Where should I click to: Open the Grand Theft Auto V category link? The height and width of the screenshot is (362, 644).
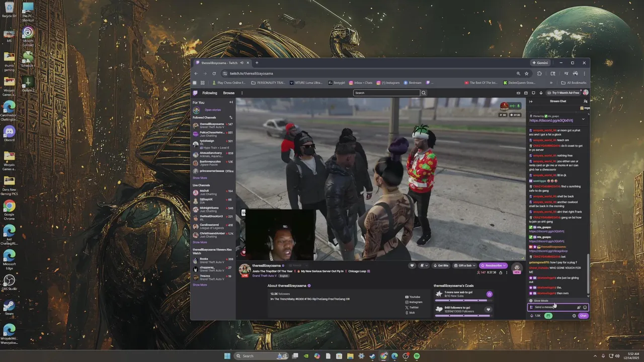pyautogui.click(x=264, y=276)
